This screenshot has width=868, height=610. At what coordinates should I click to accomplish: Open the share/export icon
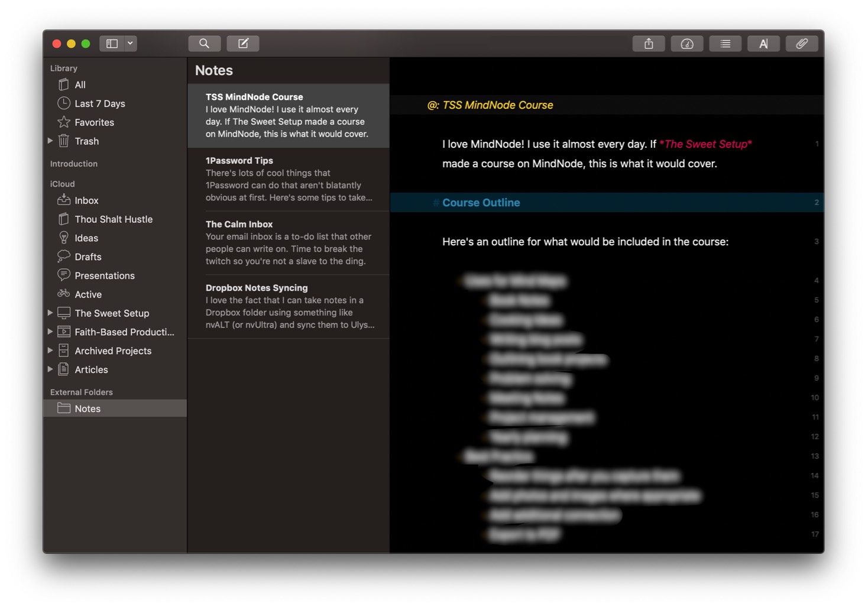[x=649, y=43]
